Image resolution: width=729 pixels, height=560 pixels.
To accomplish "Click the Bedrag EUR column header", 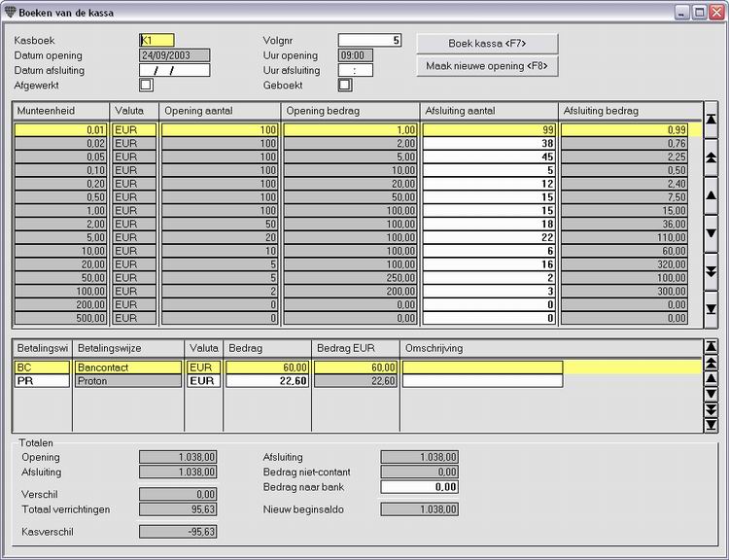I will (356, 348).
